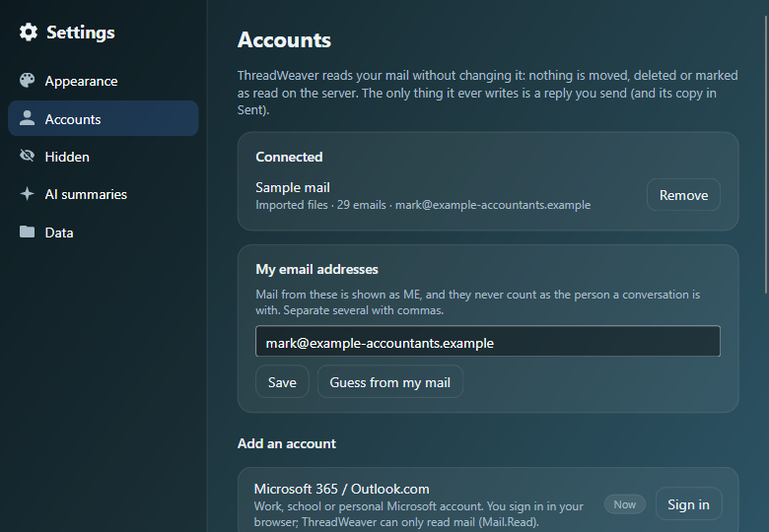Switch to the Data section
Image resolution: width=769 pixels, height=532 pixels.
(103, 233)
